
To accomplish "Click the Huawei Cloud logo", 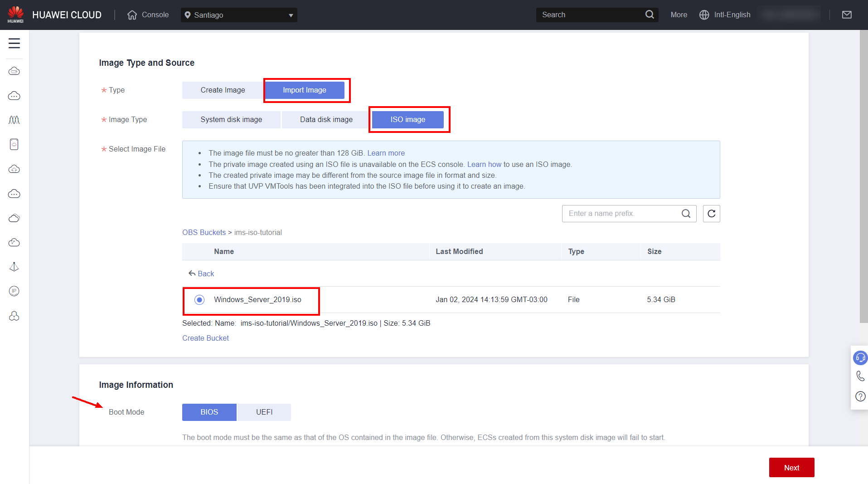I will [15, 15].
